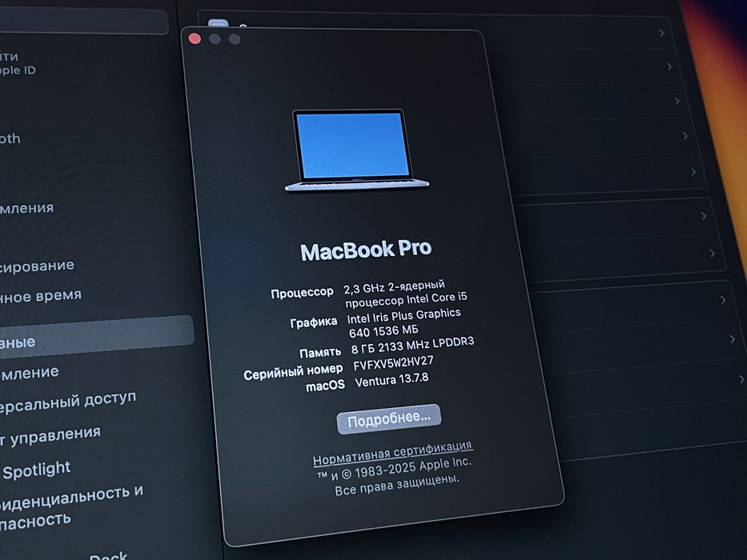Viewport: 747px width, 560px height.
Task: Open Оформление in Settings sidebar
Action: [30, 372]
